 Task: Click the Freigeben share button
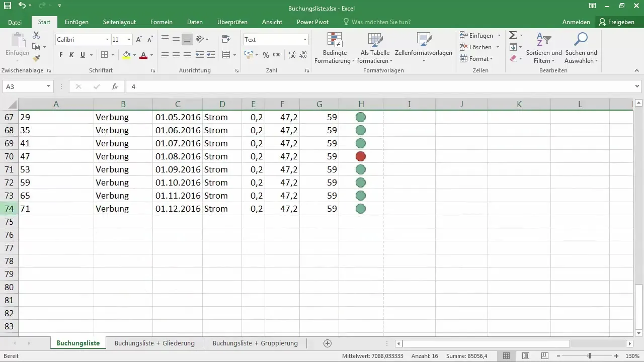click(616, 22)
